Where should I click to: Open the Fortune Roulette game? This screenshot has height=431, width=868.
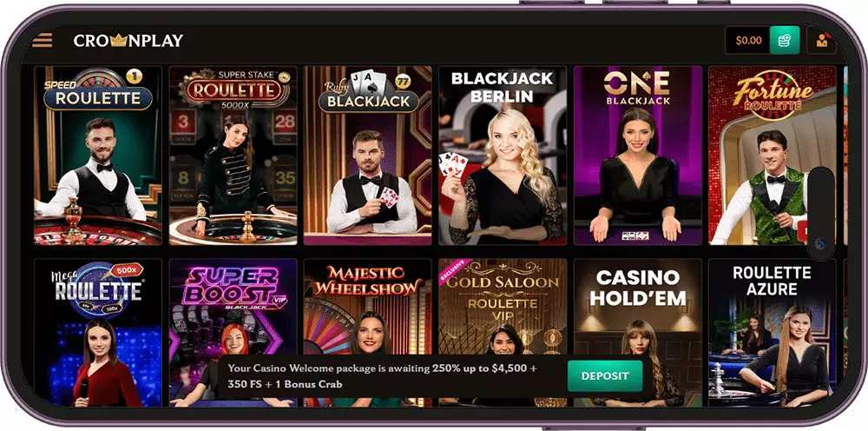point(773,156)
